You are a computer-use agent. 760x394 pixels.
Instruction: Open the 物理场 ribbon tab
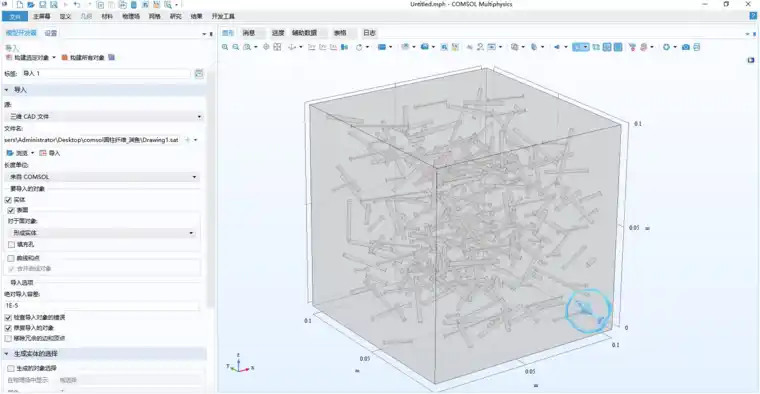pos(131,16)
